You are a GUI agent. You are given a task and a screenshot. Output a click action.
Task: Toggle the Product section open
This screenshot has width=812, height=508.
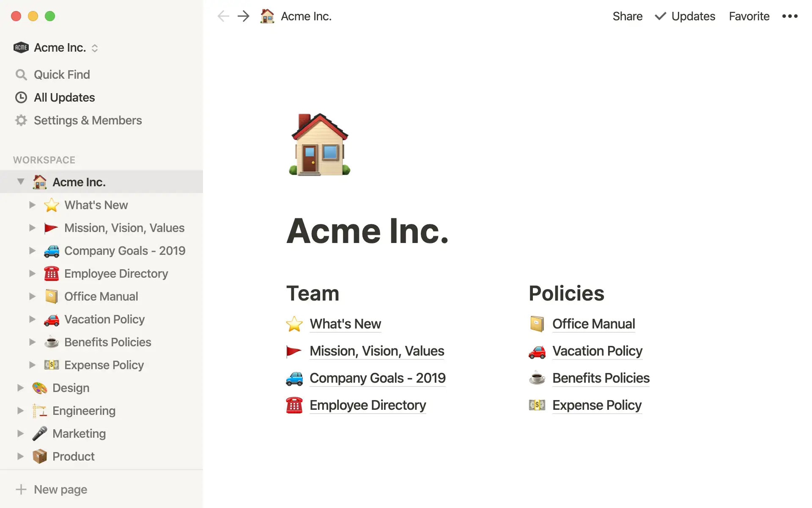(20, 456)
